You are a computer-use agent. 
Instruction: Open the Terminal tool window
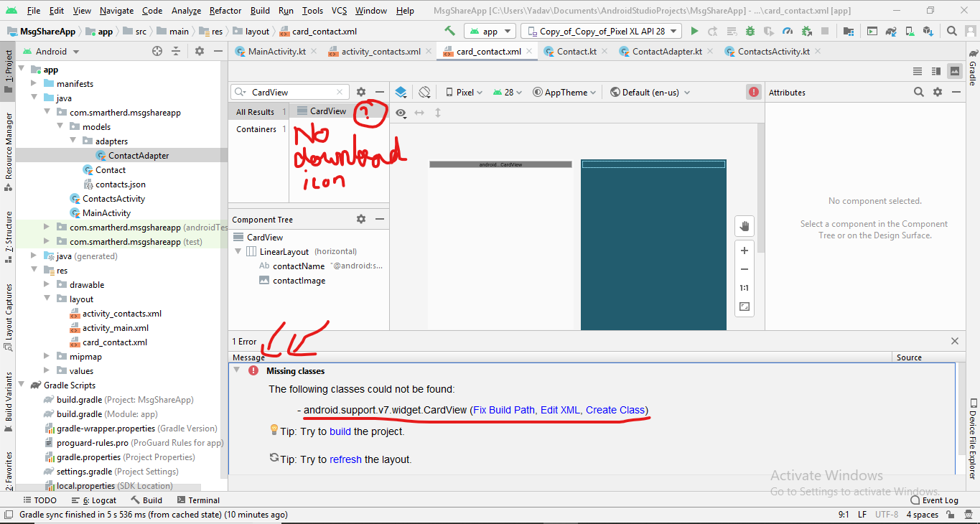pyautogui.click(x=198, y=500)
